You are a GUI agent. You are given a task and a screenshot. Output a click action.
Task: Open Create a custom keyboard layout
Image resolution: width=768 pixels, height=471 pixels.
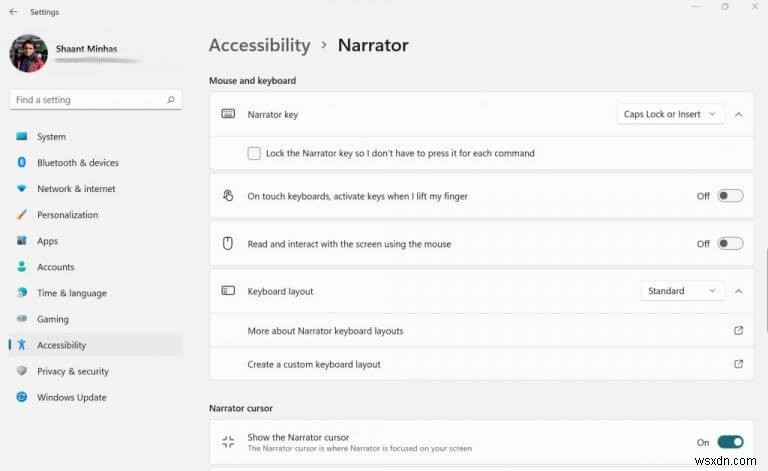[314, 364]
